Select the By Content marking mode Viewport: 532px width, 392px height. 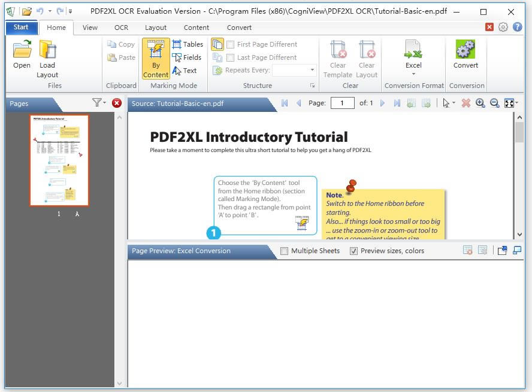pyautogui.click(x=156, y=59)
